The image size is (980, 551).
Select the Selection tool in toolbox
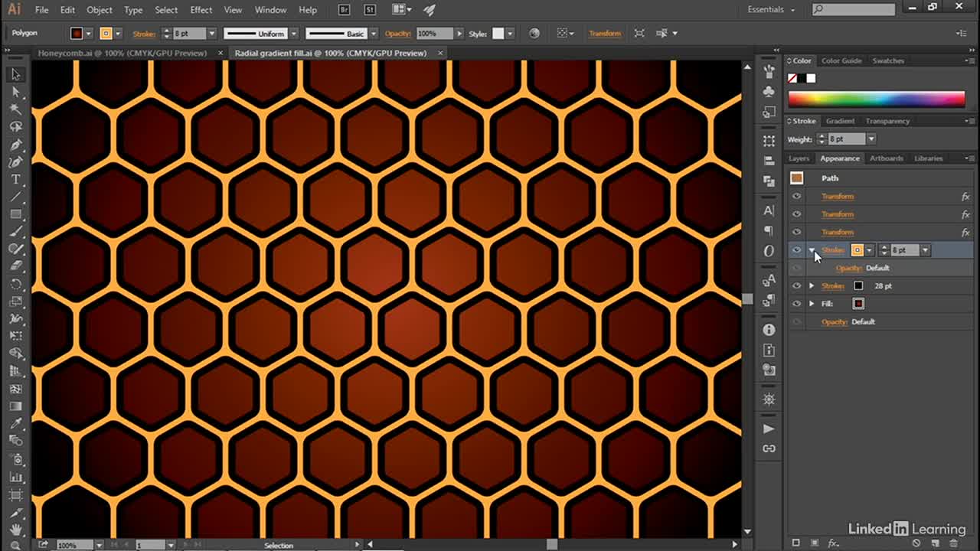pyautogui.click(x=15, y=74)
